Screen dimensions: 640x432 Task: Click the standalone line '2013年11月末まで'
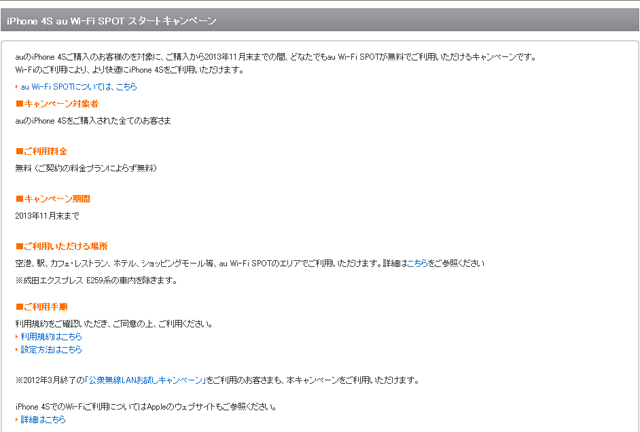coord(47,216)
